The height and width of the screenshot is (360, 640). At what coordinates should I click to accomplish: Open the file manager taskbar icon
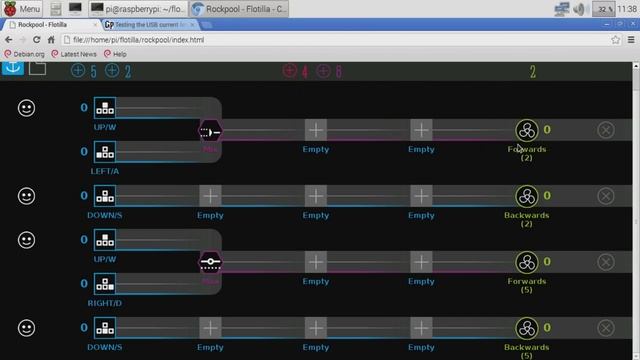(x=56, y=9)
